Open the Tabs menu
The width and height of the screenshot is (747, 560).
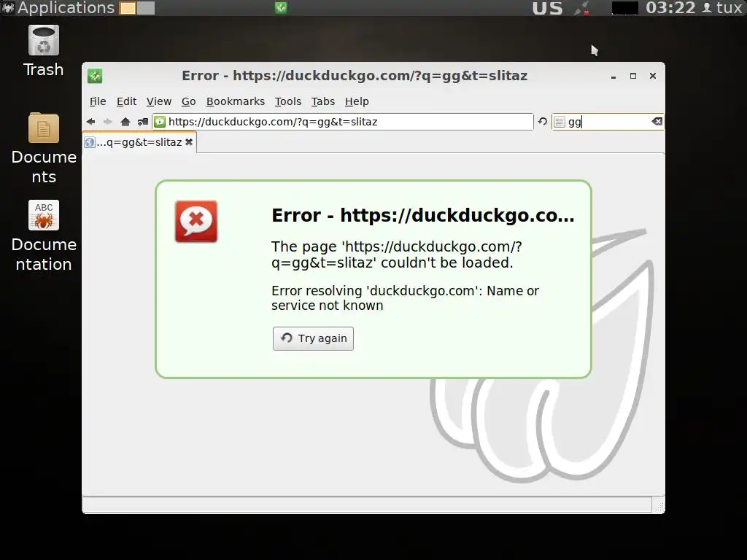click(x=323, y=101)
